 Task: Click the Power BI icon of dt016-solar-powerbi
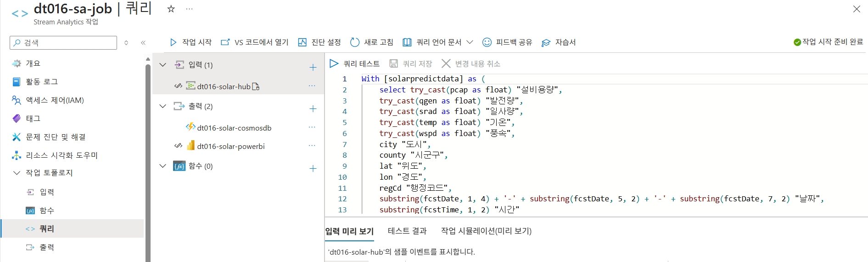coord(190,146)
